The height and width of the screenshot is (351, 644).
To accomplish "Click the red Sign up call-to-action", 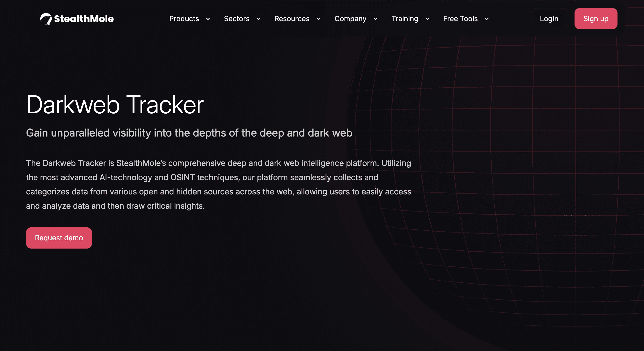I will tap(596, 18).
